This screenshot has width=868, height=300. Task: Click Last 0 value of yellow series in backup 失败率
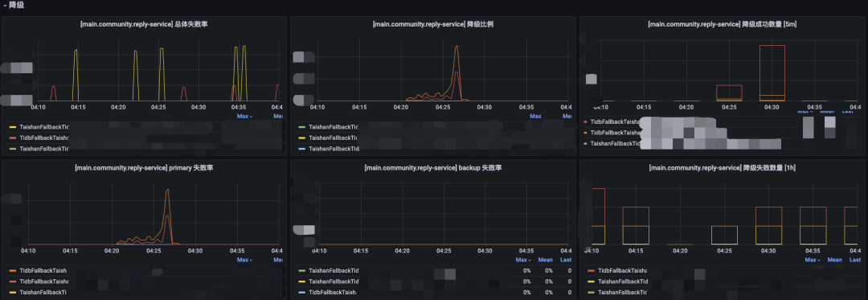click(x=570, y=282)
